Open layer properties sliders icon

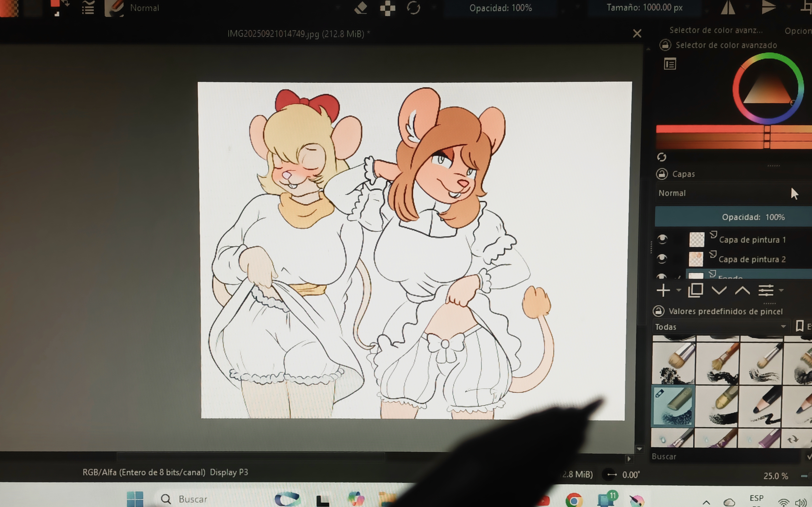pos(766,290)
